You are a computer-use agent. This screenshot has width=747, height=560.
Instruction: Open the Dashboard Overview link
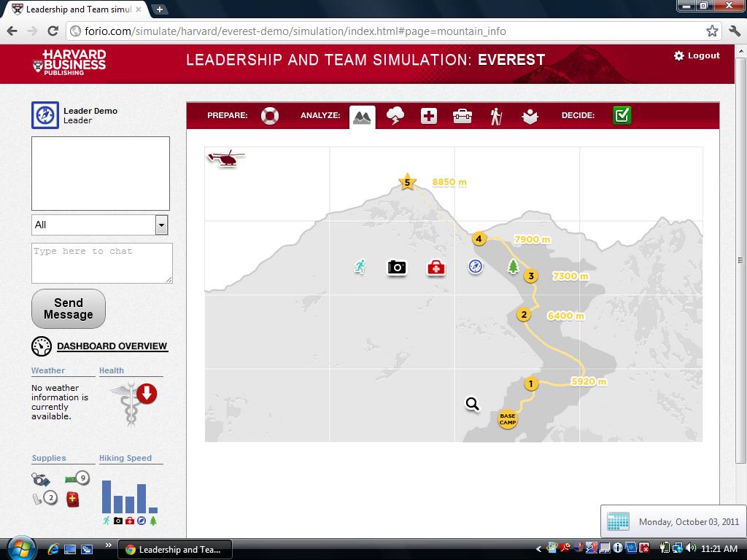click(x=112, y=346)
